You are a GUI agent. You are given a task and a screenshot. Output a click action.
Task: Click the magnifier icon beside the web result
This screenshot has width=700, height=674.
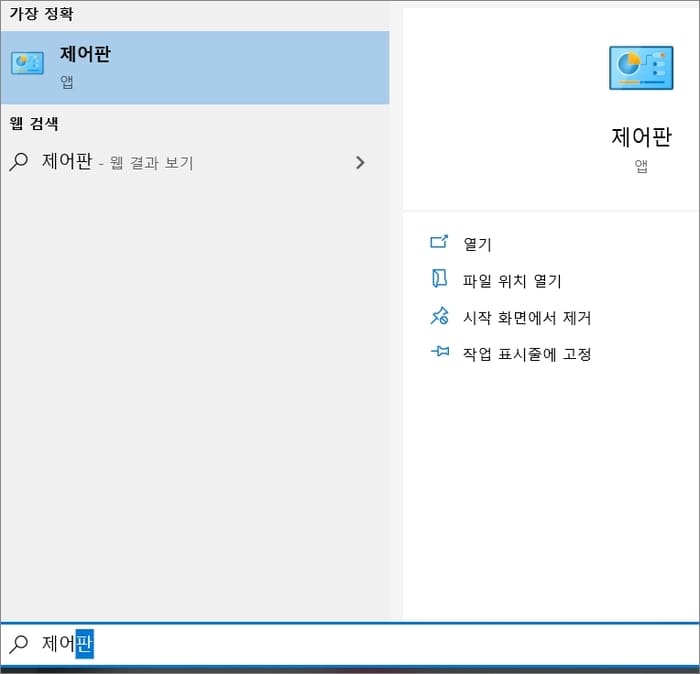(19, 162)
